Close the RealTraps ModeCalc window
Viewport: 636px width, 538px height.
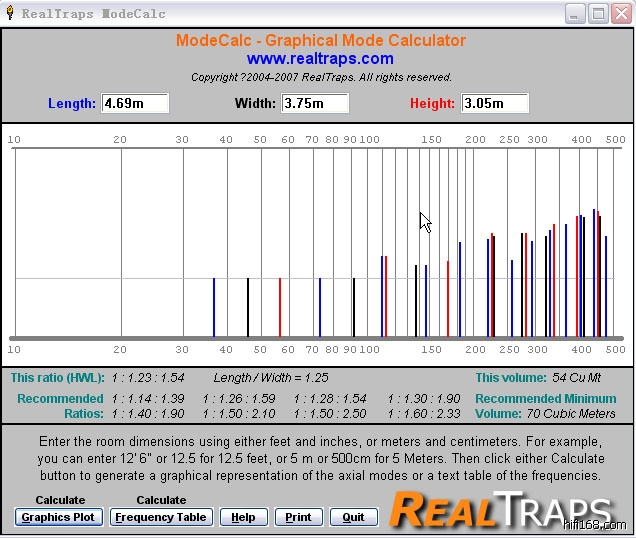(619, 13)
